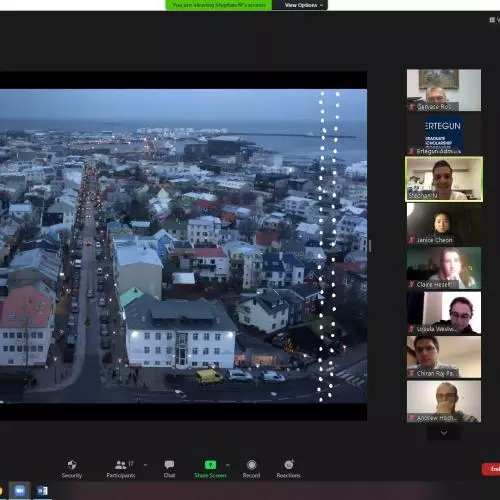The image size is (500, 500).
Task: Select Janice Cheon's video thumbnail
Action: pos(444,224)
